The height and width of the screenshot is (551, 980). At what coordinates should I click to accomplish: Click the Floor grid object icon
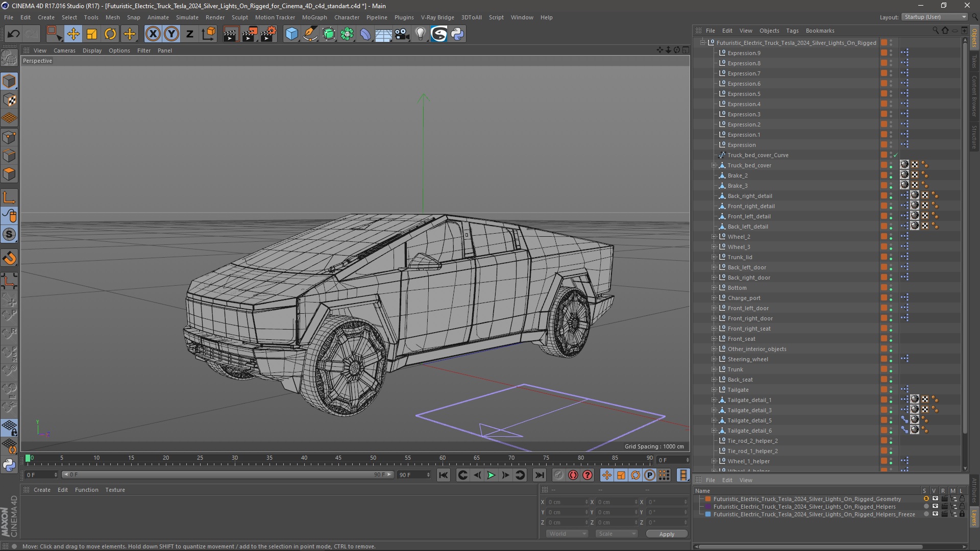pos(383,34)
